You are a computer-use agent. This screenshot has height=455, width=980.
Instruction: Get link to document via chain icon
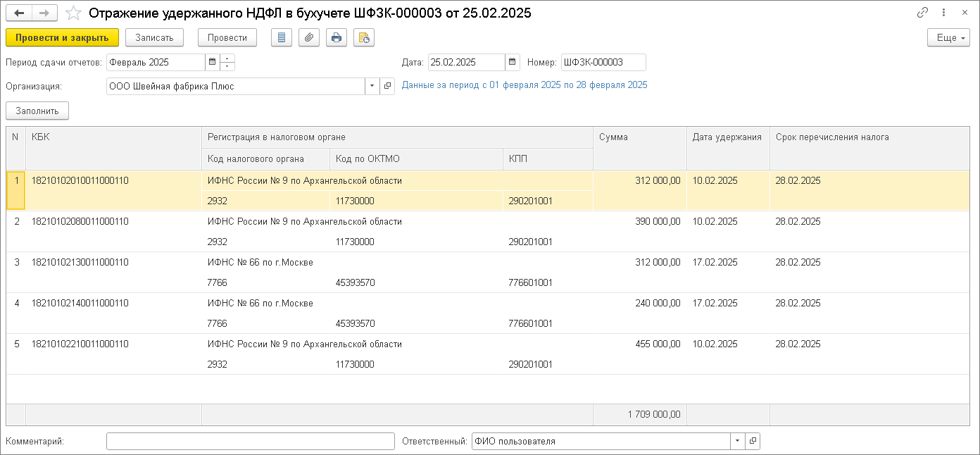pos(922,13)
